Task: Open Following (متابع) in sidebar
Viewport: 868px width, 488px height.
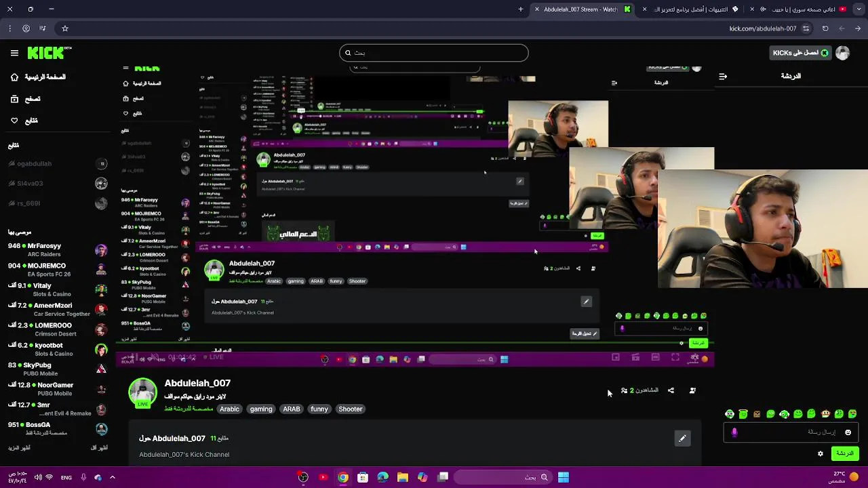Action: [x=24, y=121]
